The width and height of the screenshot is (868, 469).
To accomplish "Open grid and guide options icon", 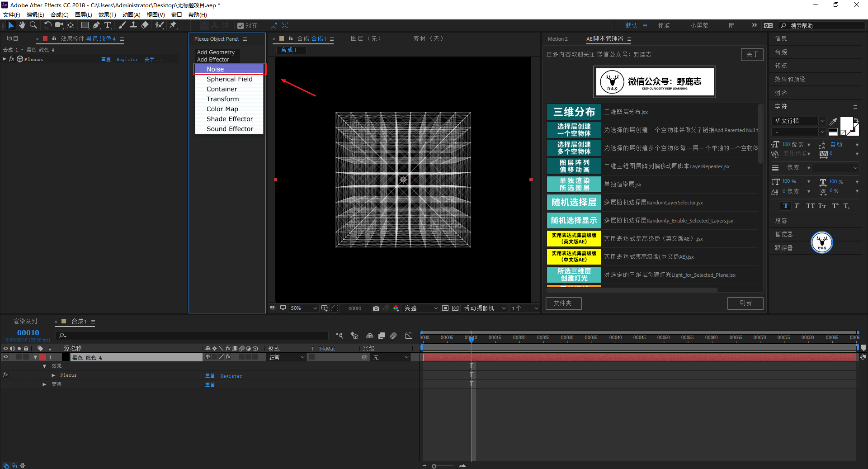I will tap(325, 308).
